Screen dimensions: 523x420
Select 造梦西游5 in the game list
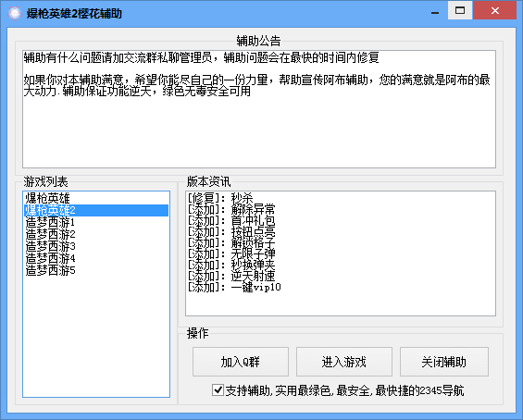[x=96, y=270]
